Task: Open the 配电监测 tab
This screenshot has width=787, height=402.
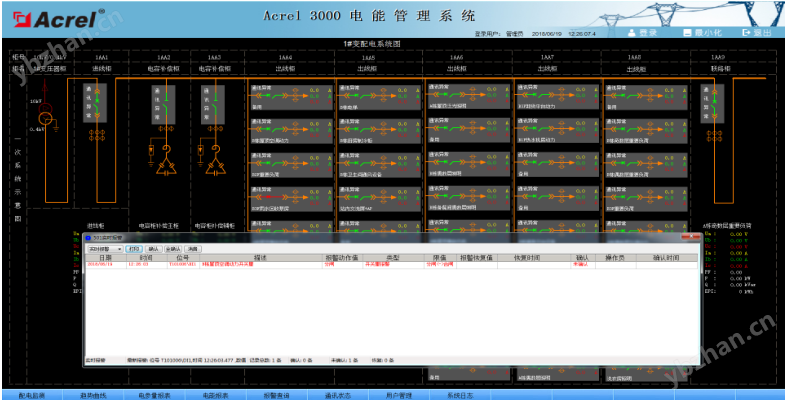Action: point(32,396)
